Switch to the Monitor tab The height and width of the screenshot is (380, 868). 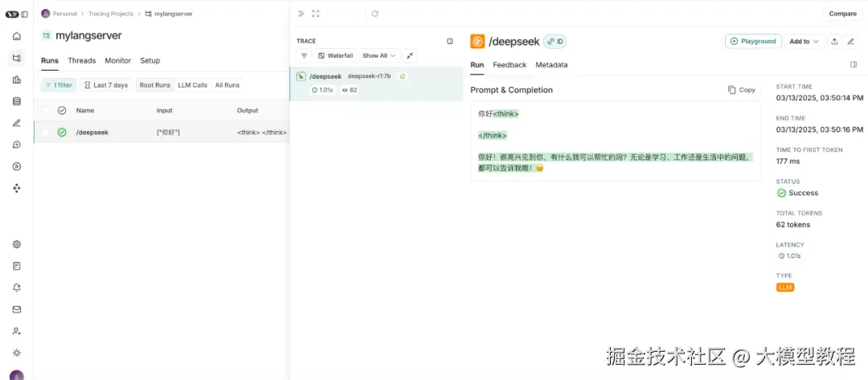point(118,61)
